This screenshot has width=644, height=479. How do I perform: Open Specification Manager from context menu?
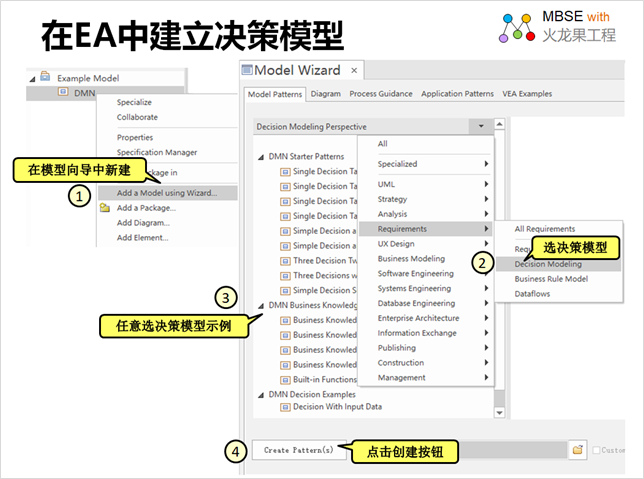click(x=157, y=152)
